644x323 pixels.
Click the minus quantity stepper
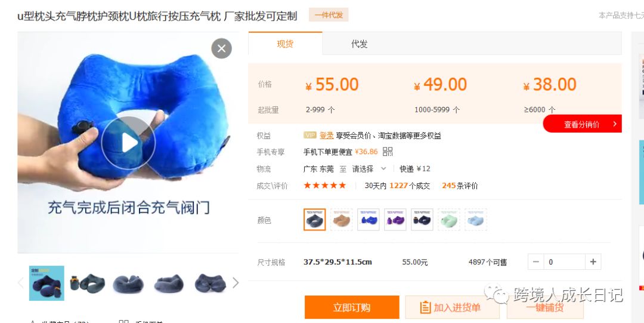coord(535,262)
